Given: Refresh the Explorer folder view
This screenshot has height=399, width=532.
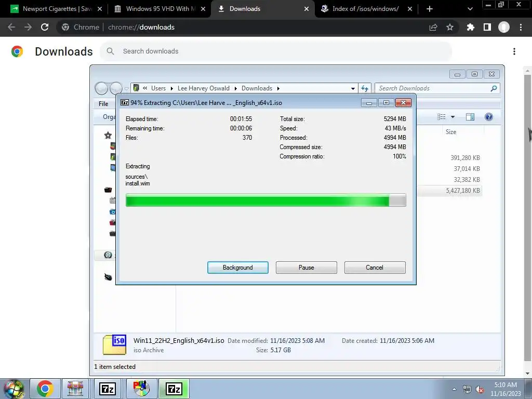Looking at the screenshot, I should click(x=365, y=88).
